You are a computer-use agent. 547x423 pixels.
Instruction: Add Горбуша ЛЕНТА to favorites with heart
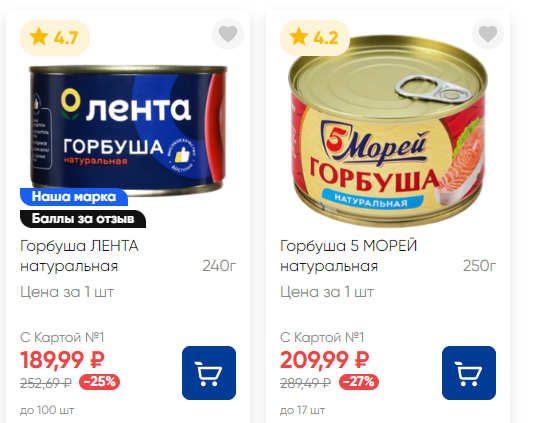(228, 34)
